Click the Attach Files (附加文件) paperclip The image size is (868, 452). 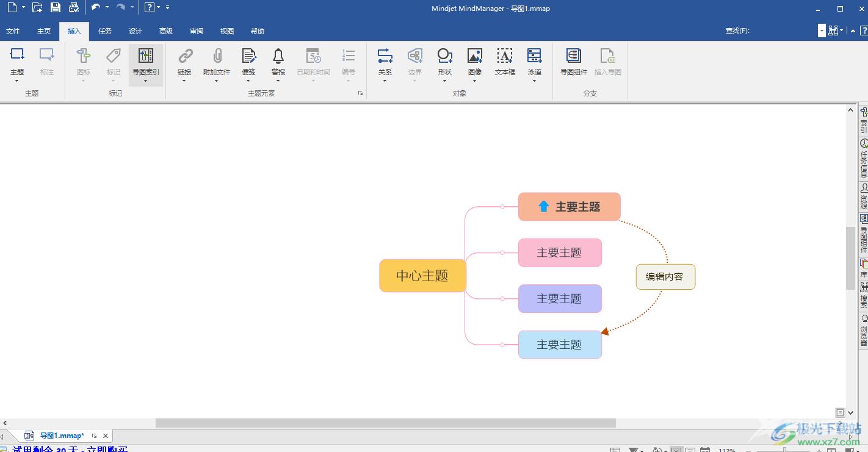(x=217, y=56)
